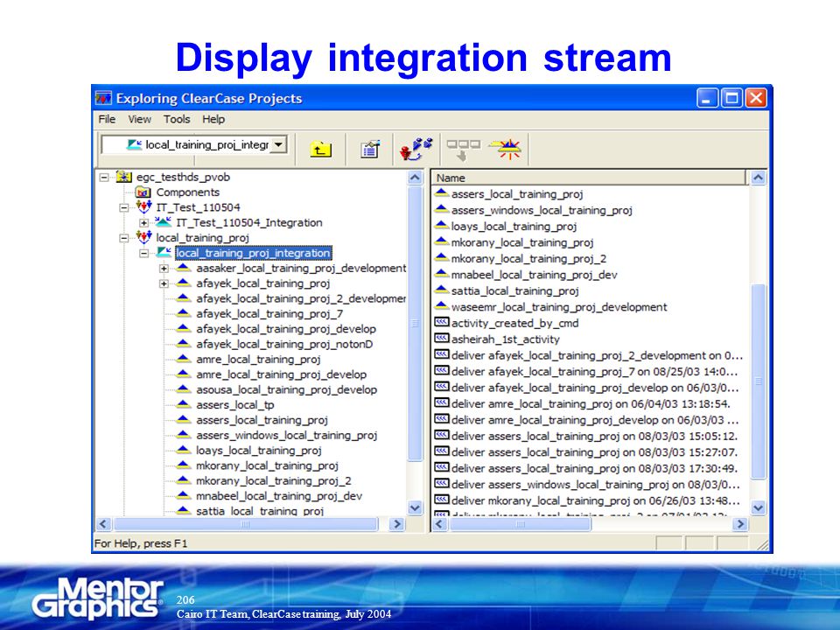Click the tree pane horizontal scrollbar thumb
The width and height of the screenshot is (840, 630).
pos(246,524)
